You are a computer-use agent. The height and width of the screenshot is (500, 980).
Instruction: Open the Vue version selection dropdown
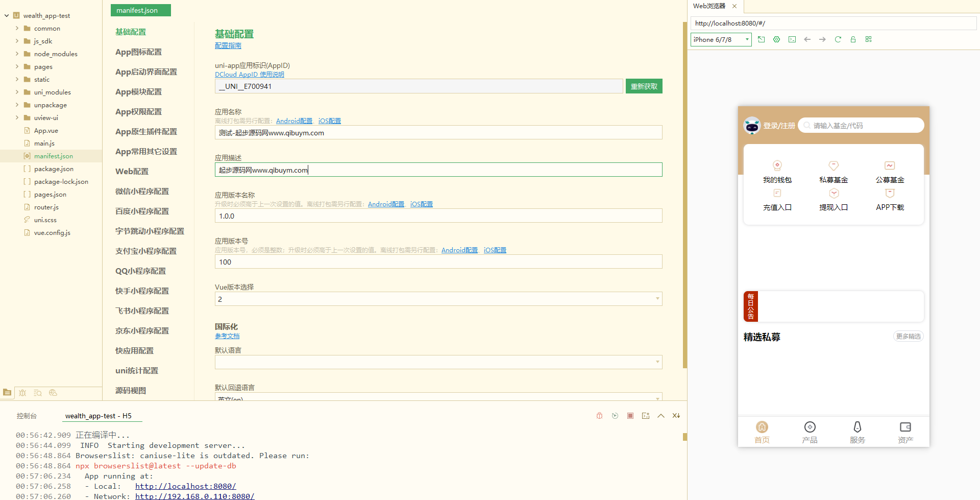click(438, 299)
